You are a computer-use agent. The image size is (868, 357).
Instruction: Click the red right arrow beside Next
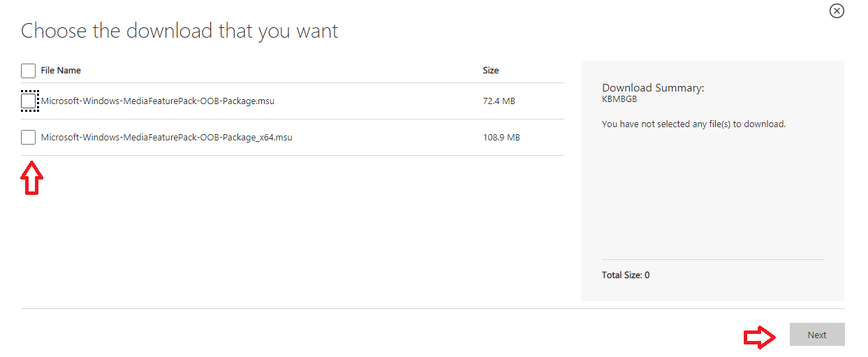760,337
